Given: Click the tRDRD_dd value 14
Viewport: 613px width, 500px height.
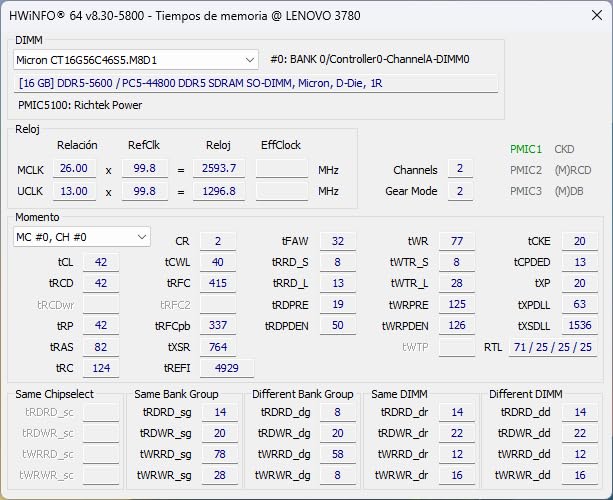Looking at the screenshot, I should [x=580, y=412].
